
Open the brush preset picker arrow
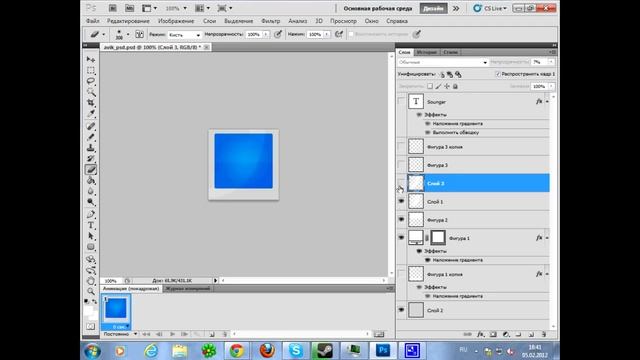coord(128,35)
